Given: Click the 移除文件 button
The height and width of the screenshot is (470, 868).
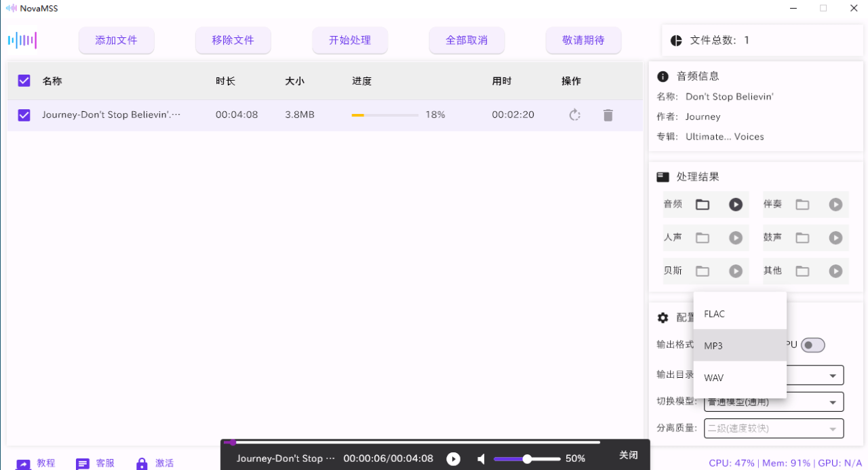Looking at the screenshot, I should pos(233,40).
